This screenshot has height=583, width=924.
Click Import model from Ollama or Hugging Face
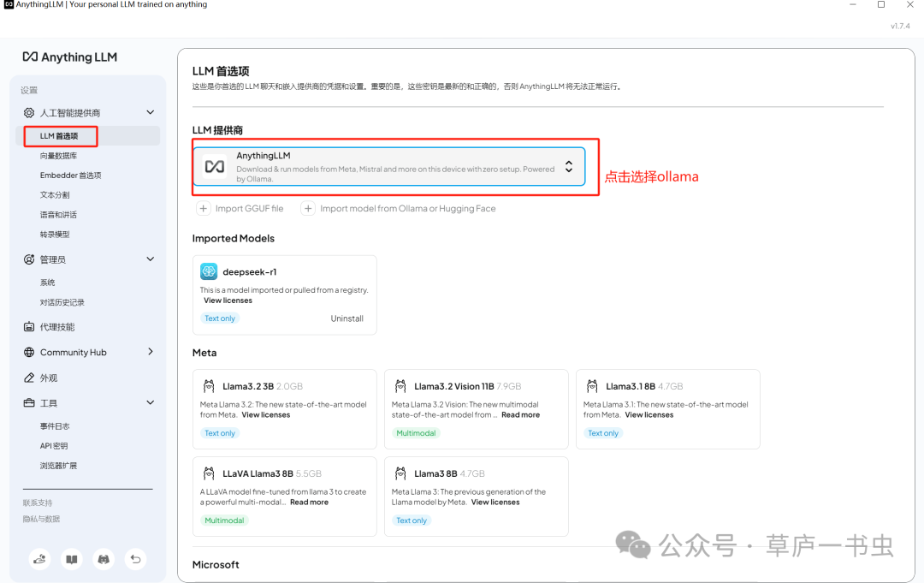point(399,209)
